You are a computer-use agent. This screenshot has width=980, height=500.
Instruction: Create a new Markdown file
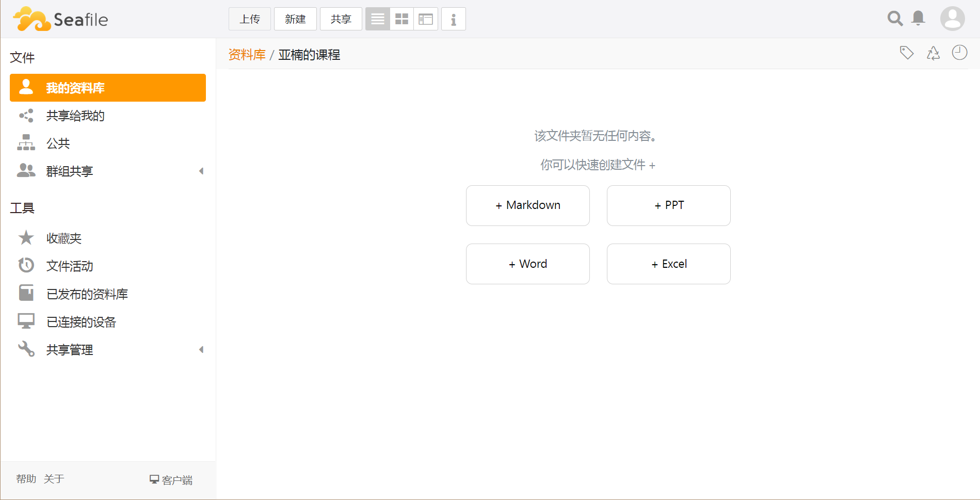[x=527, y=205]
